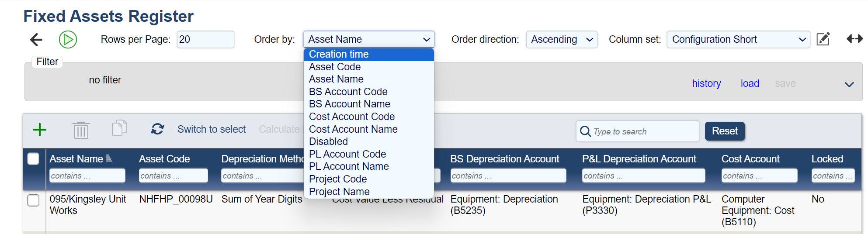The width and height of the screenshot is (868, 234).
Task: Click the Rows per Page input
Action: (x=205, y=40)
